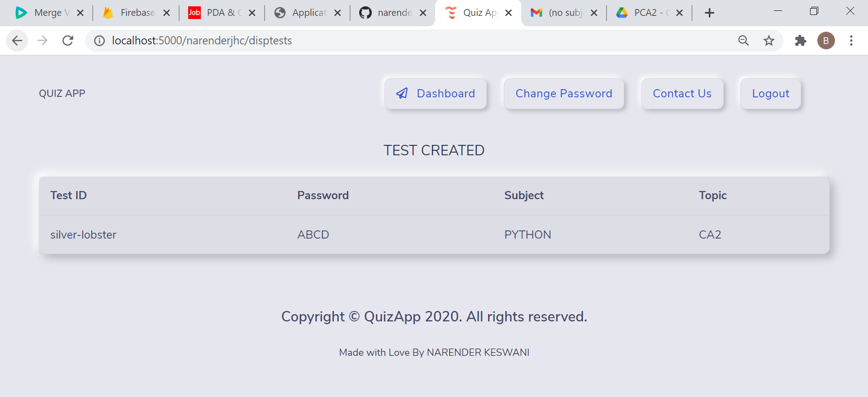
Task: Go to the Dashboard
Action: point(436,94)
